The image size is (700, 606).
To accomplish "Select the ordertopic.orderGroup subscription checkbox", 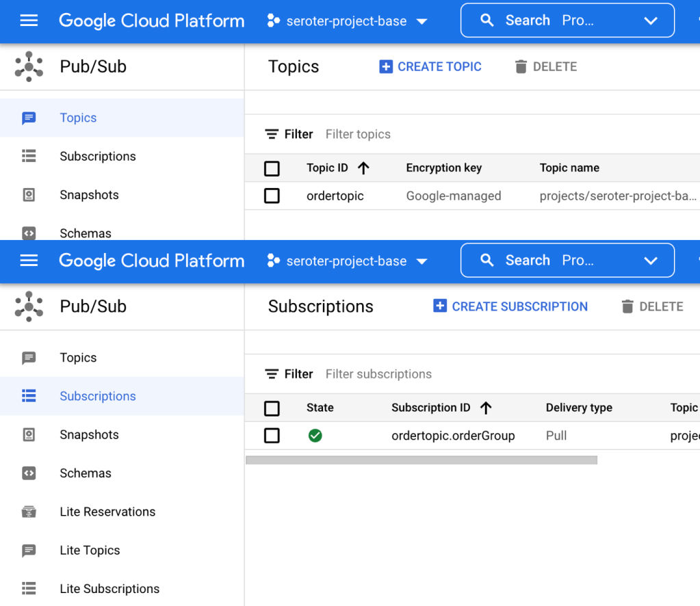I will [272, 436].
